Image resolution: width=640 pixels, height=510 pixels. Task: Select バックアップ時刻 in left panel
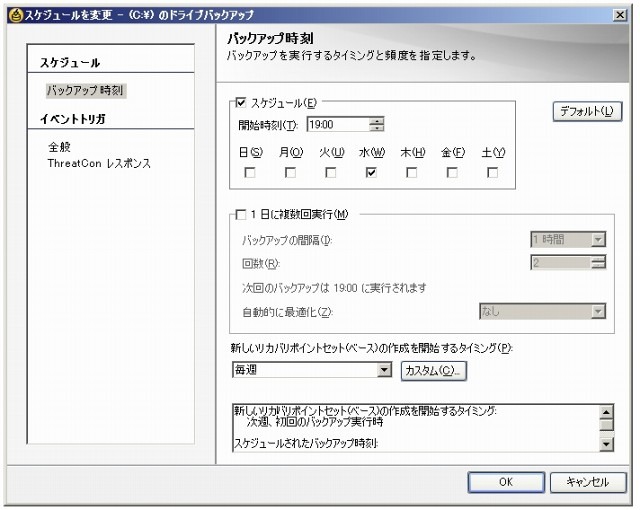point(85,91)
